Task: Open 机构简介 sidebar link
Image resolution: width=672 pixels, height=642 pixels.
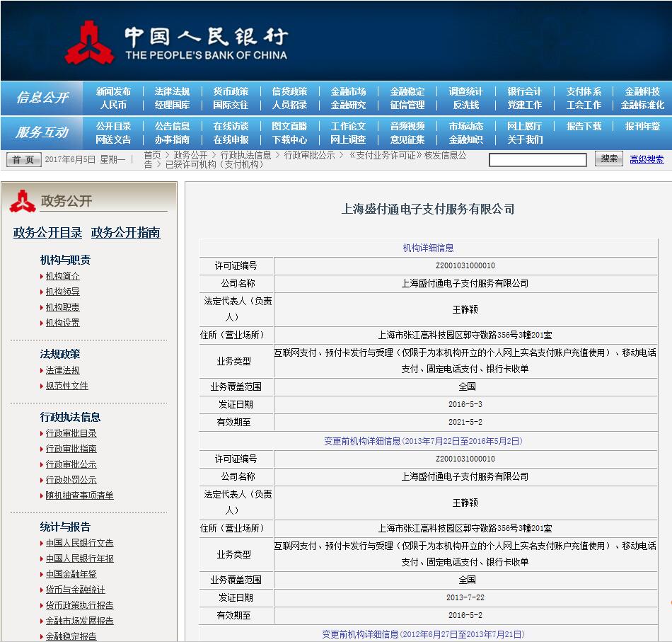Action: [62, 276]
